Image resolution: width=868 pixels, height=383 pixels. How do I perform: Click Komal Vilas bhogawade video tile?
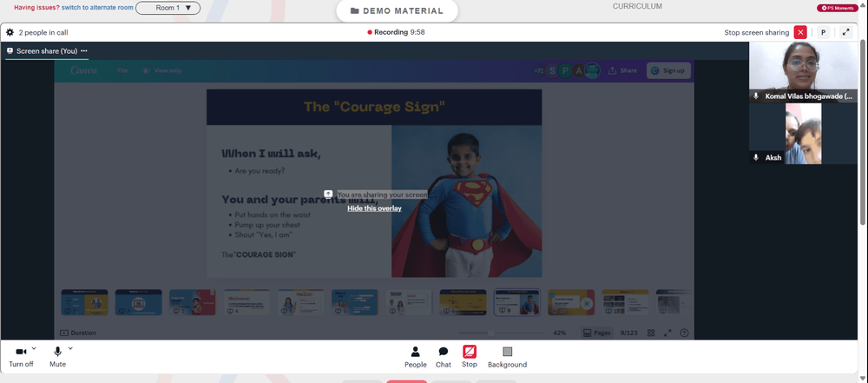pos(803,72)
